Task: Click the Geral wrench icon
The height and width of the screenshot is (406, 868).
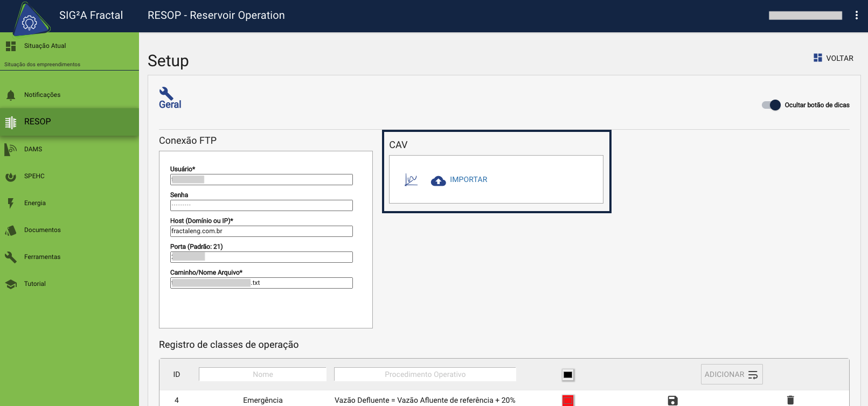Action: click(x=166, y=93)
